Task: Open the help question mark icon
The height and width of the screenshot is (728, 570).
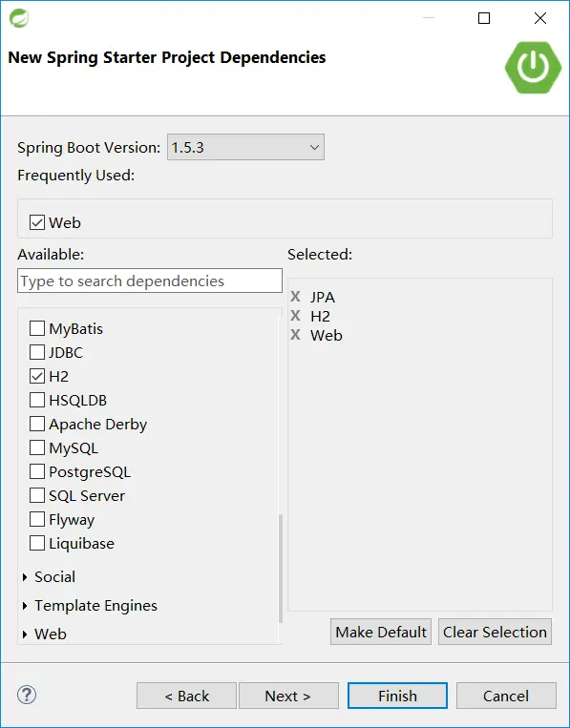Action: 27,695
